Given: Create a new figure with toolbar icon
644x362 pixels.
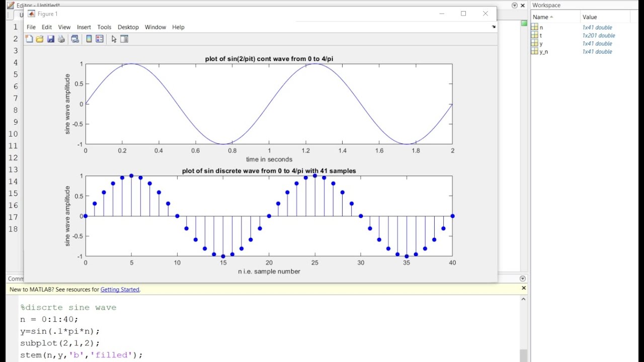Looking at the screenshot, I should tap(29, 39).
